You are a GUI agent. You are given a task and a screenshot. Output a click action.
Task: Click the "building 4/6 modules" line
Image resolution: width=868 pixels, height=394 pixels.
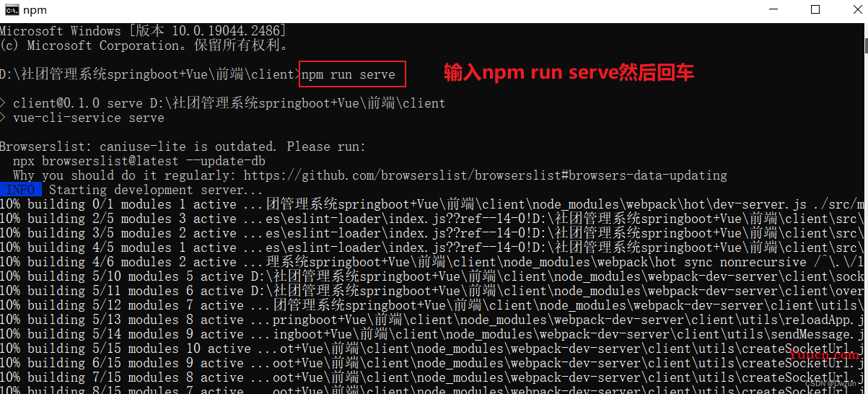[432, 262]
